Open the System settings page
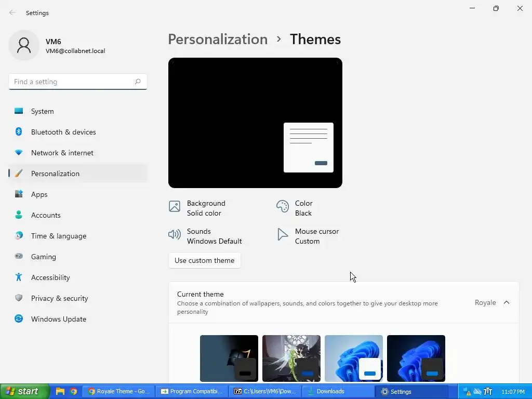The width and height of the screenshot is (532, 399). pos(78,111)
